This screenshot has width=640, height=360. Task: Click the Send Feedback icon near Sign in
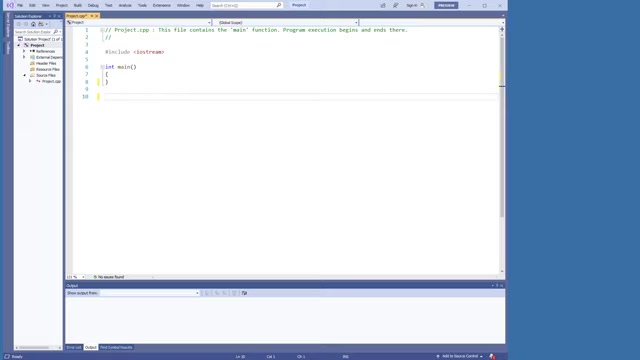[x=396, y=5]
